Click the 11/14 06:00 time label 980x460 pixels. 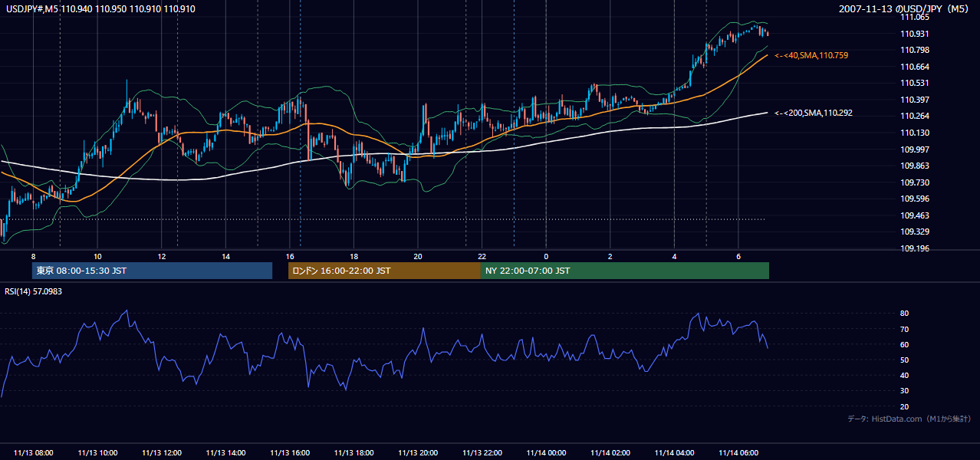(738, 452)
